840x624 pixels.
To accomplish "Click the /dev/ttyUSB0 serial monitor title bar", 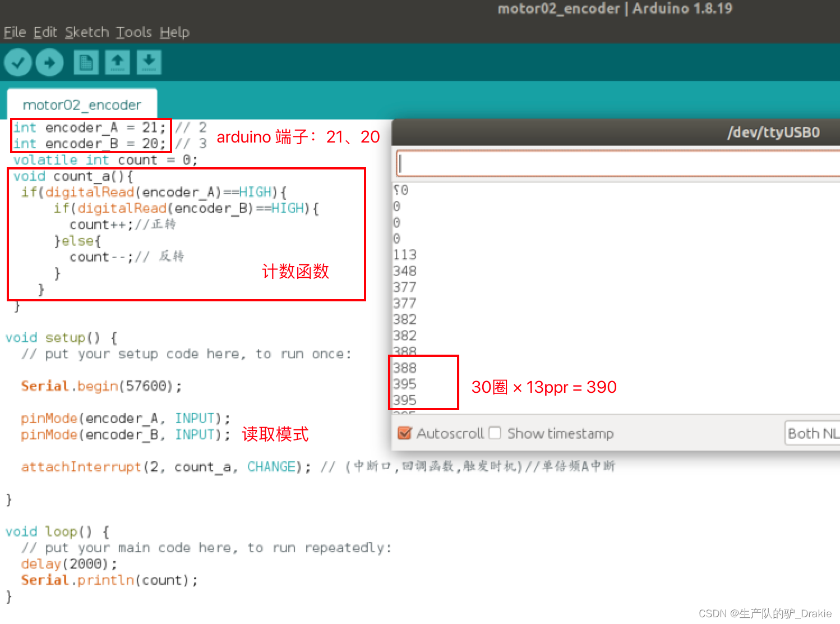I will pyautogui.click(x=616, y=132).
